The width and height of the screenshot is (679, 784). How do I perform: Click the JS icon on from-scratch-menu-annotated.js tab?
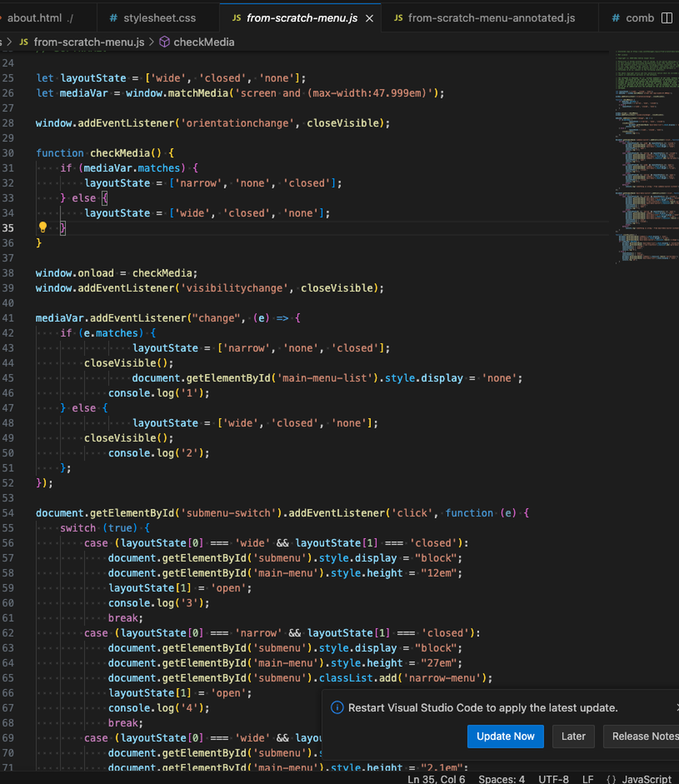click(x=399, y=18)
